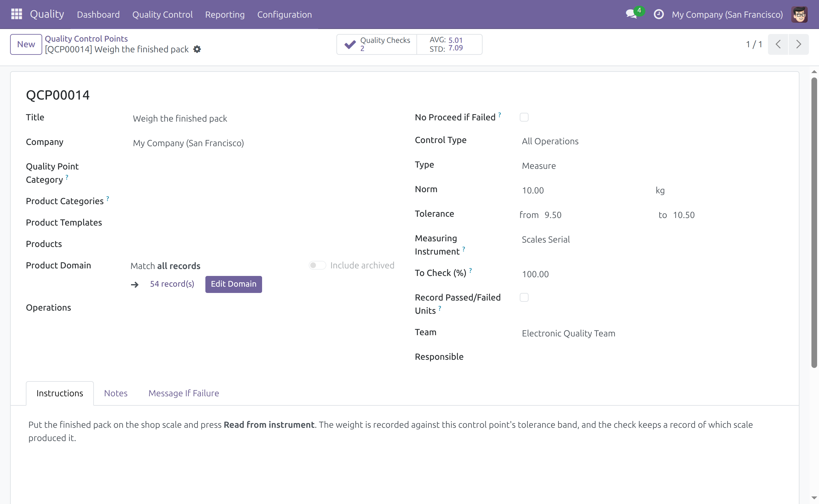Click the Edit Domain button
This screenshot has width=819, height=504.
point(234,284)
